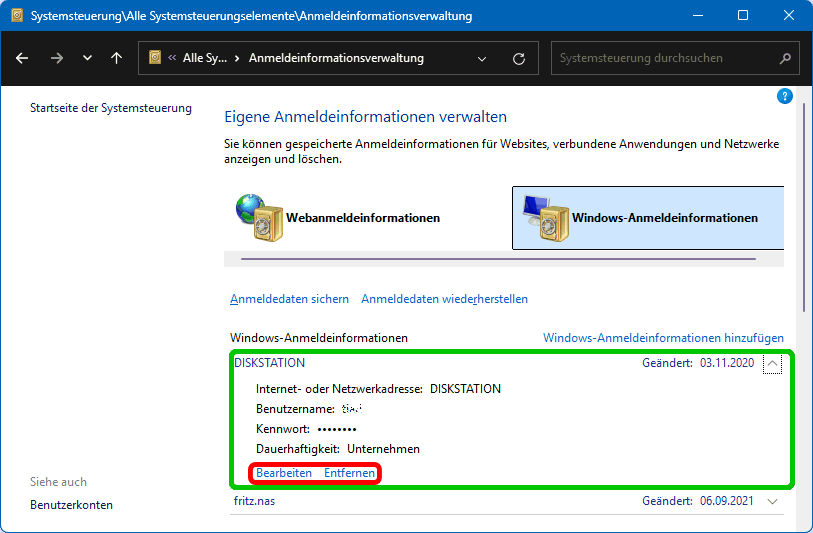813x533 pixels.
Task: Click Bearbeiten to edit DISKSTATION credential
Action: [x=284, y=473]
